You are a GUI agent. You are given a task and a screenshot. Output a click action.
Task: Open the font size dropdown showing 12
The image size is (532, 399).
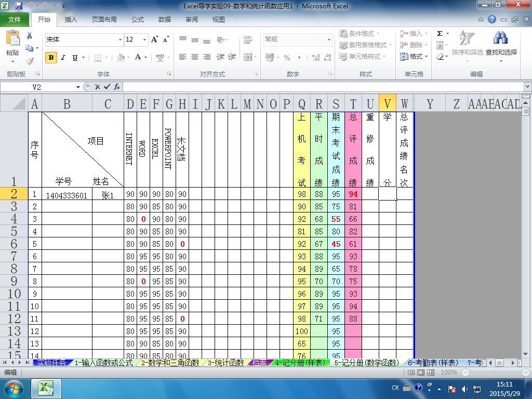click(x=144, y=39)
